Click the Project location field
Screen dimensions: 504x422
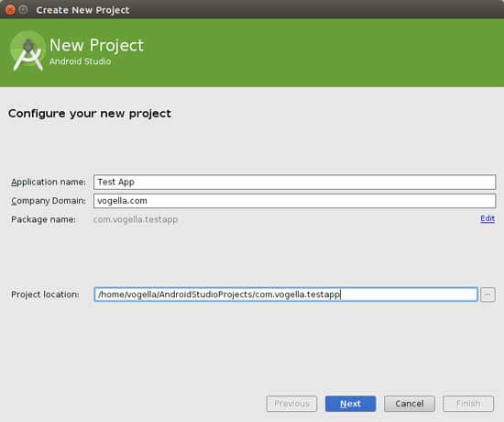286,294
